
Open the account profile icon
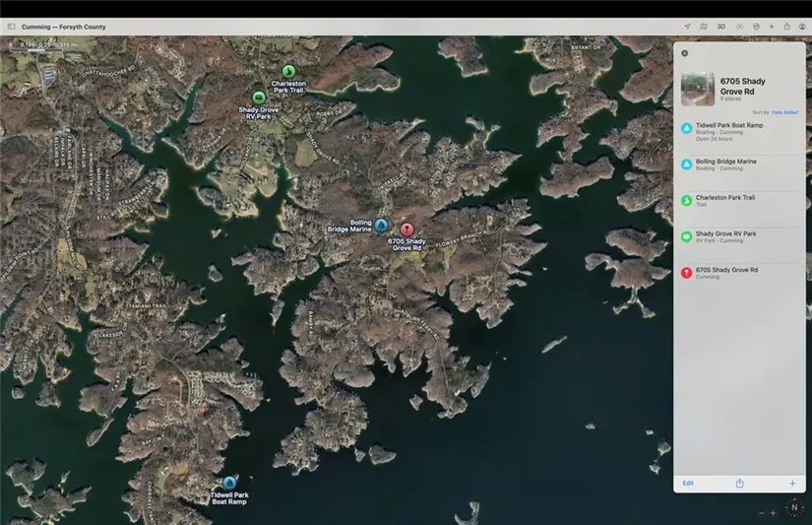(802, 27)
